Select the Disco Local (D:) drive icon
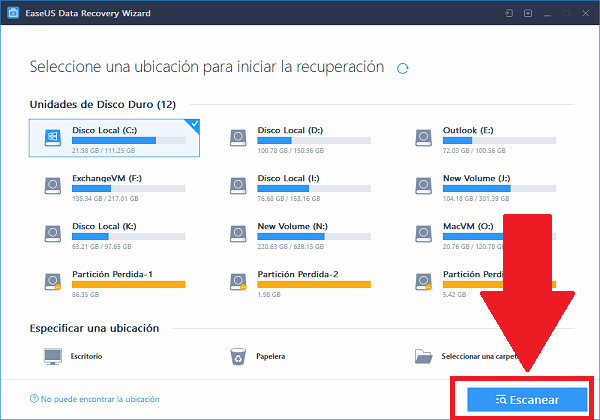The image size is (600, 420). (x=238, y=138)
